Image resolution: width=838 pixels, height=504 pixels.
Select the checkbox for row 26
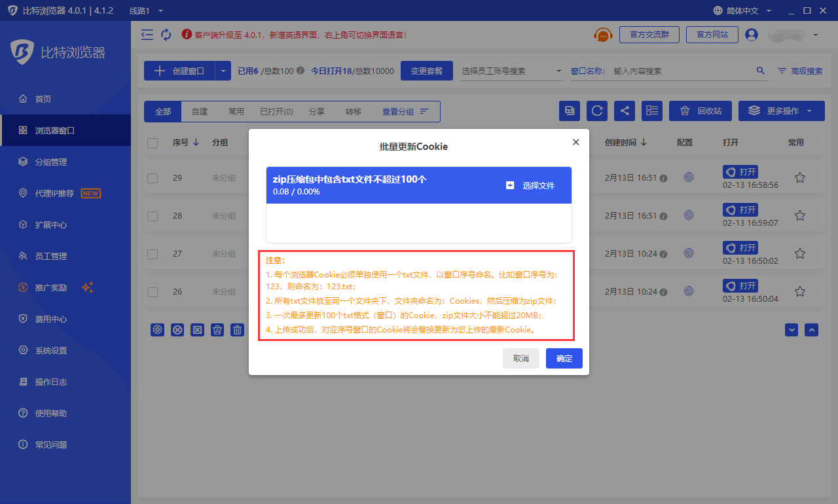tap(153, 292)
